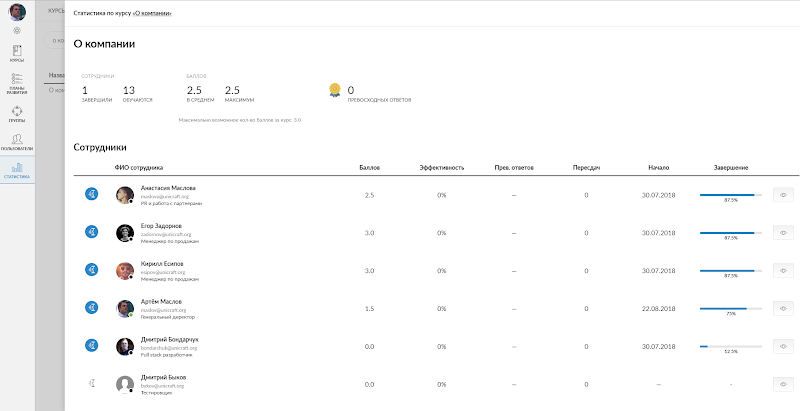The width and height of the screenshot is (800, 411).
Task: Sort table by ФИО сотрудника header
Action: [139, 167]
